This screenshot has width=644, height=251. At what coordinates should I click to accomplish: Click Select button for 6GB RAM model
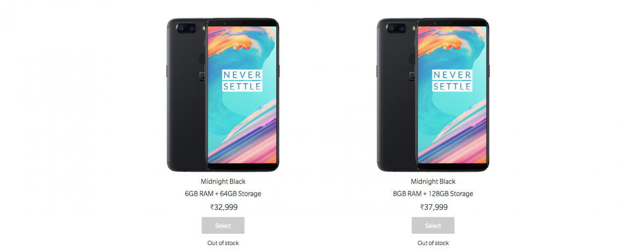(223, 225)
